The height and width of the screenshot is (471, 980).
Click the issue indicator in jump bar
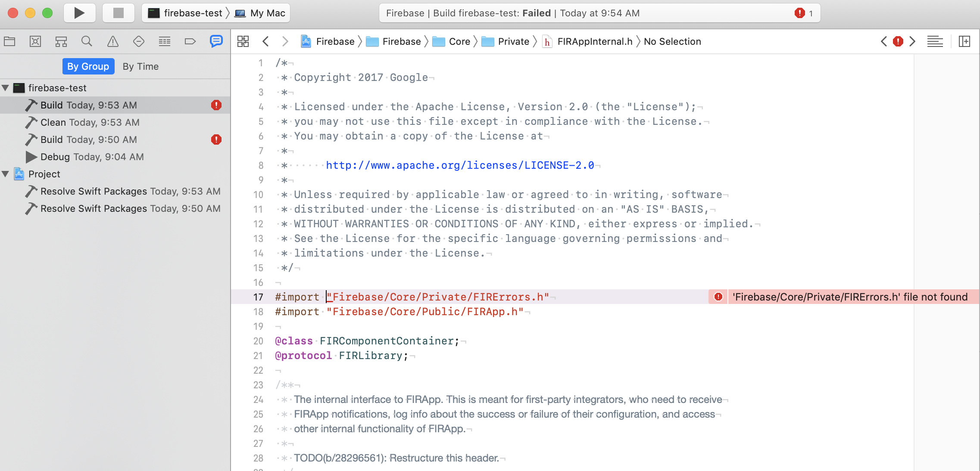(x=898, y=41)
